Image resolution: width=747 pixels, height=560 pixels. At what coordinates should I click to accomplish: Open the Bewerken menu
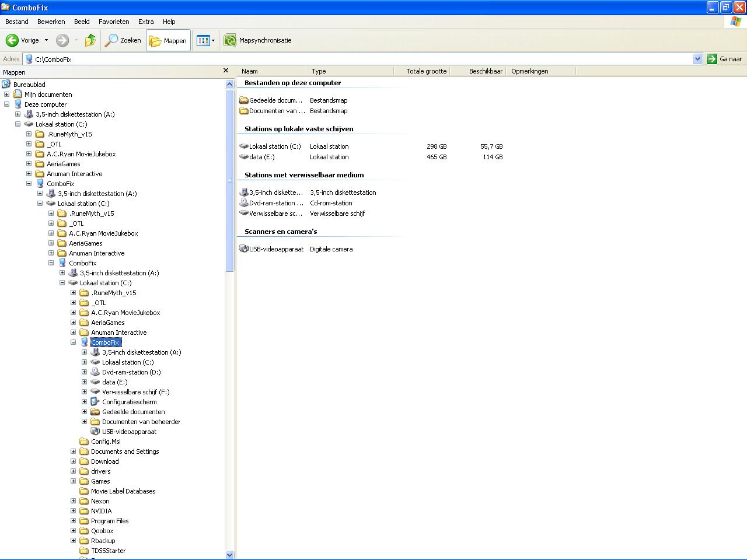click(51, 22)
